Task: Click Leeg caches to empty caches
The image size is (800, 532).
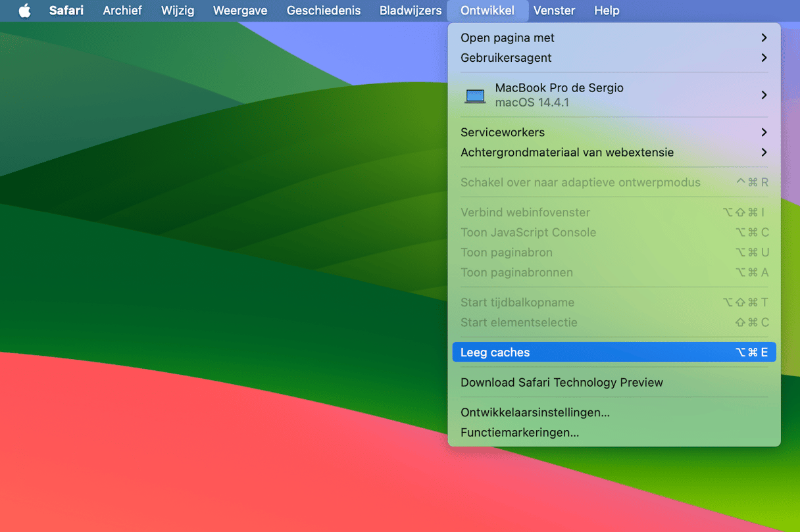Action: 614,352
